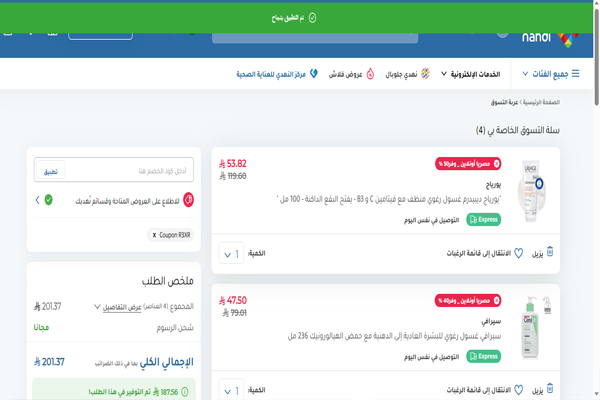
Task: Click the page vertical scrollbar
Action: [596, 57]
